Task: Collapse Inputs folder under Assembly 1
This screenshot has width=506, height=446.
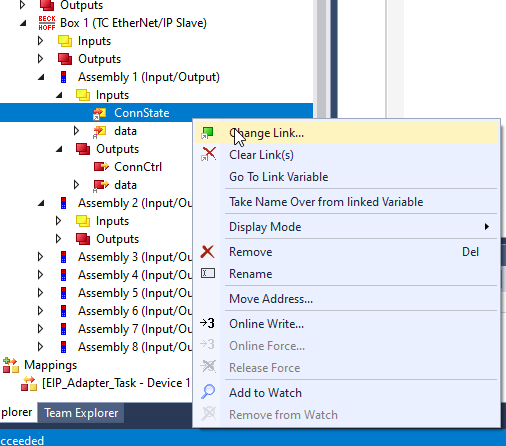Action: point(59,95)
